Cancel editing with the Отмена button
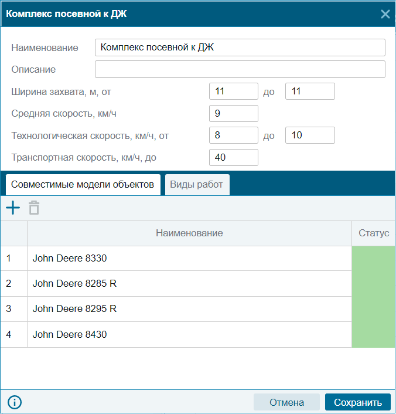This screenshot has width=396, height=414. pyautogui.click(x=287, y=402)
